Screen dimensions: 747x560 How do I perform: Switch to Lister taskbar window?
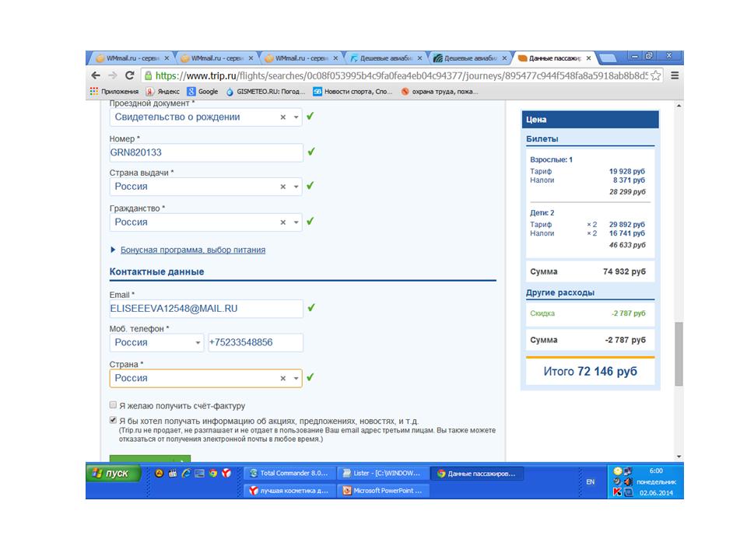pyautogui.click(x=381, y=474)
